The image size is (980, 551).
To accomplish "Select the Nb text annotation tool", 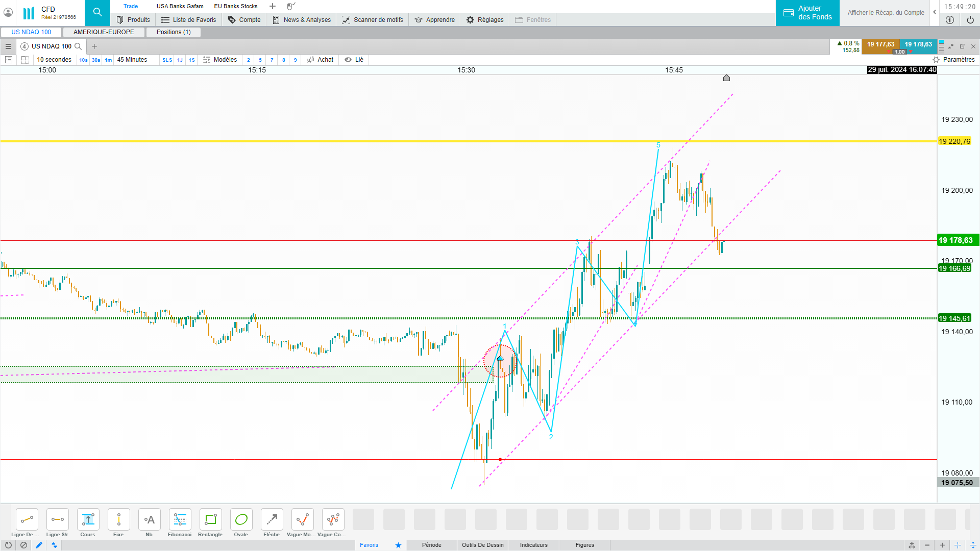I will [x=149, y=520].
